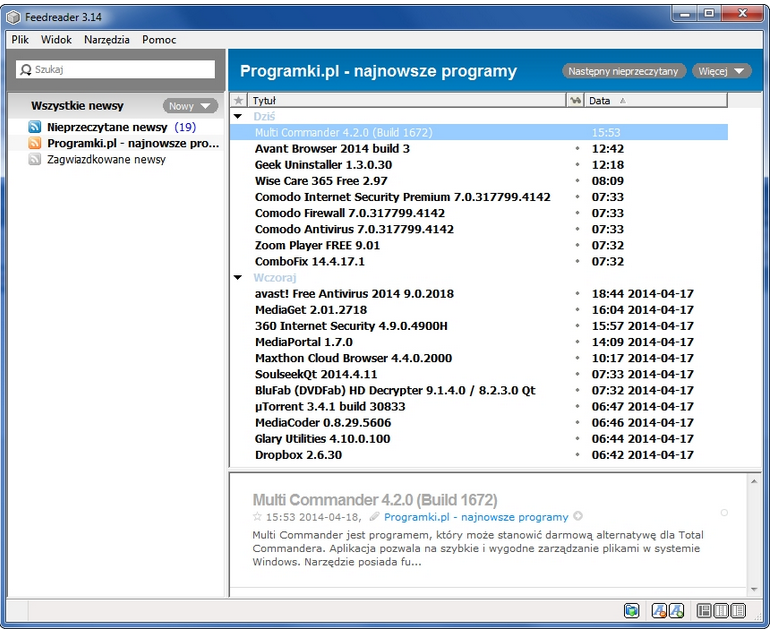Screen dimensions: 770x632
Task: Click the arrow icon after Programki.pl link
Action: coord(578,517)
